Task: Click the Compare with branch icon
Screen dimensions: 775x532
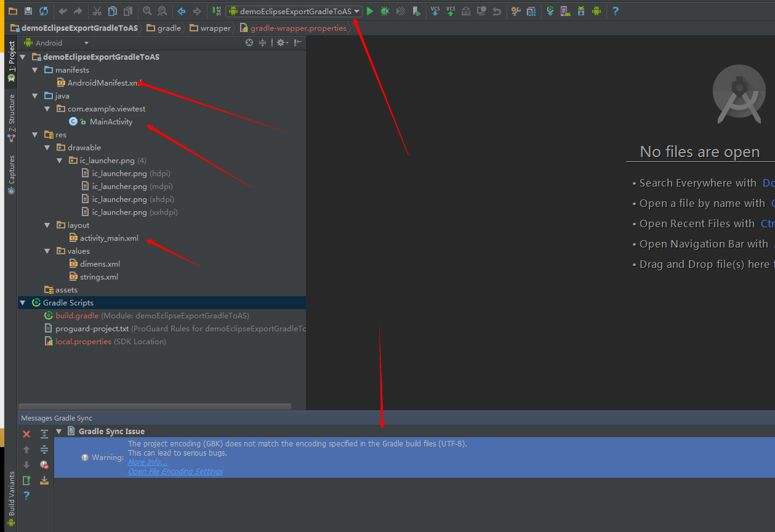Action: tap(466, 11)
